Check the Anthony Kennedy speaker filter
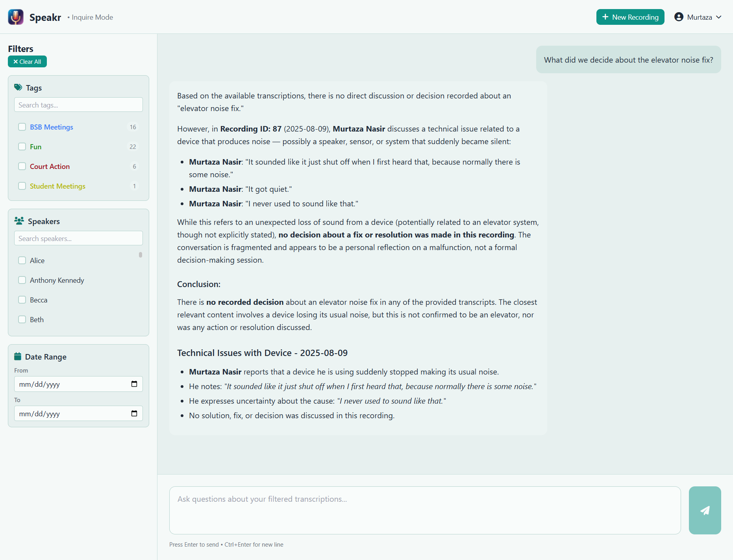Screen dimensions: 733x560 click(x=22, y=280)
